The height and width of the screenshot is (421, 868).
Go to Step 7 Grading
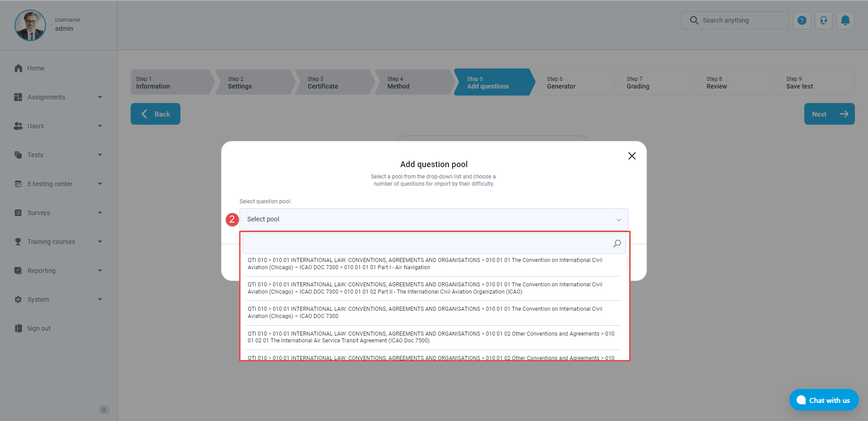[x=653, y=82]
